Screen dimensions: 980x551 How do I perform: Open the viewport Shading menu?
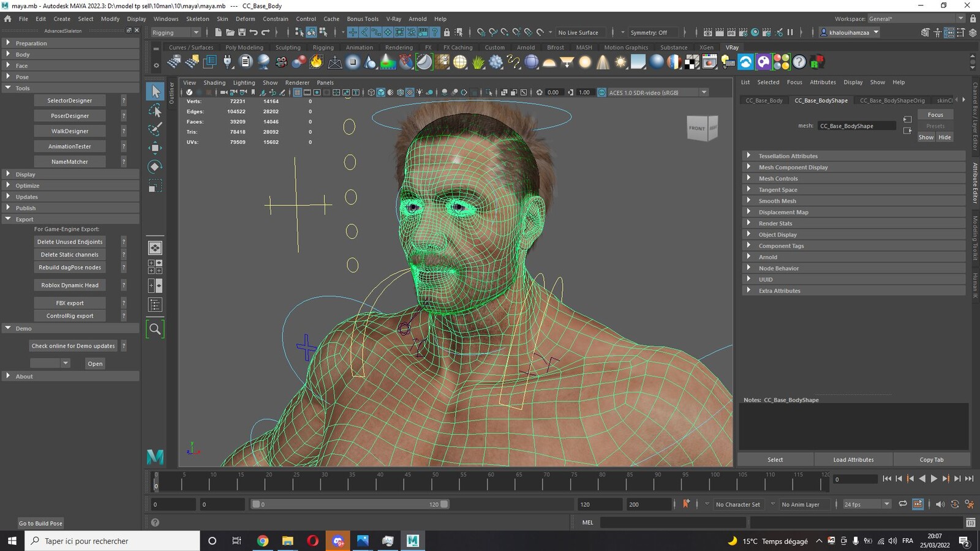[214, 83]
